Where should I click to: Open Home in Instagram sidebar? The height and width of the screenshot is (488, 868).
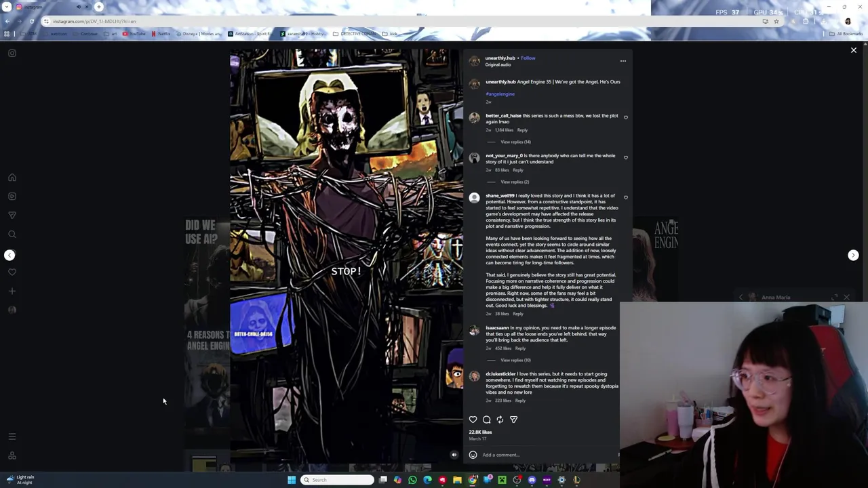[12, 178]
